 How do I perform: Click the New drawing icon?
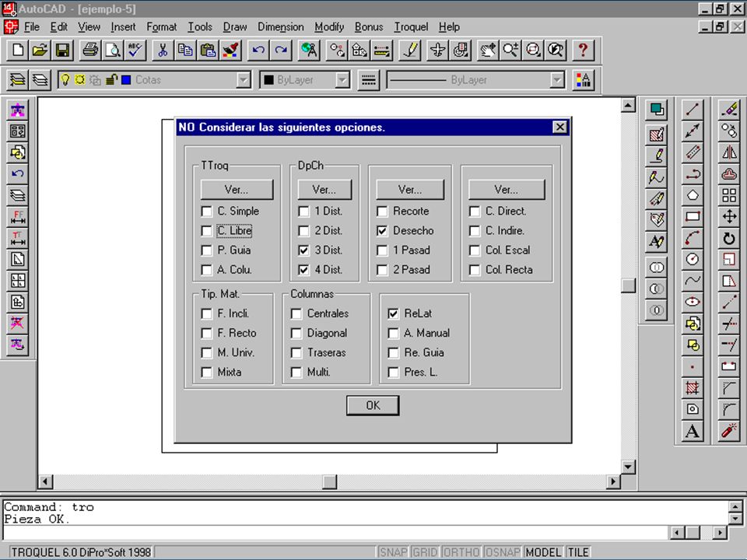click(x=18, y=50)
